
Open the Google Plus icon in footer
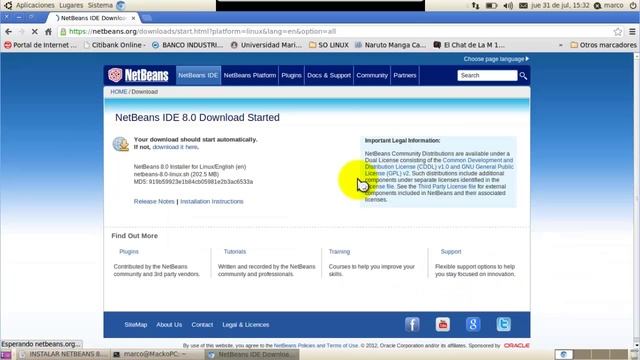coord(473,324)
